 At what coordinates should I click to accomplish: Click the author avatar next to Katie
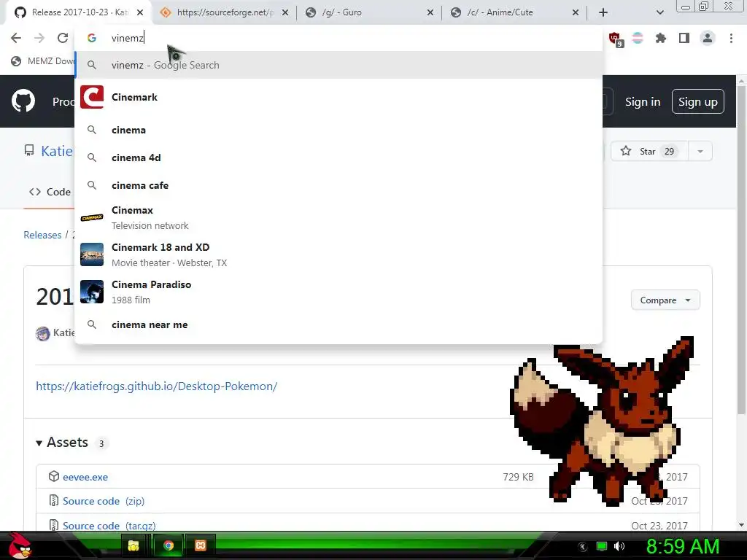(43, 333)
